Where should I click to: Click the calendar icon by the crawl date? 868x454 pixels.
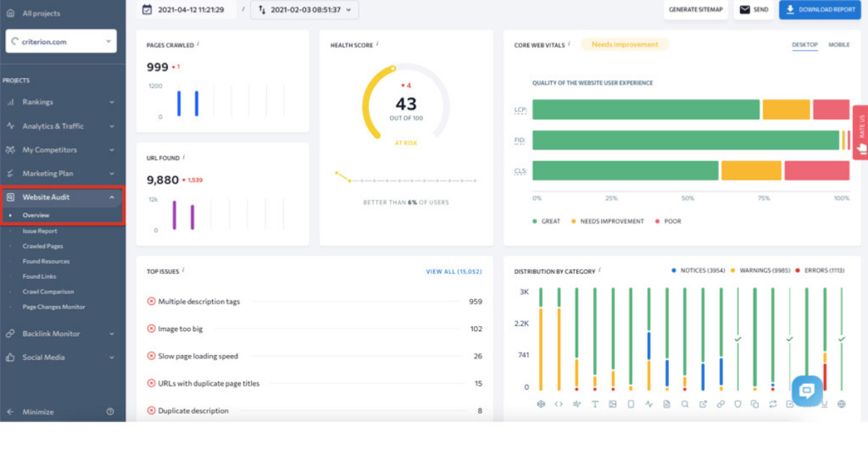click(x=148, y=9)
